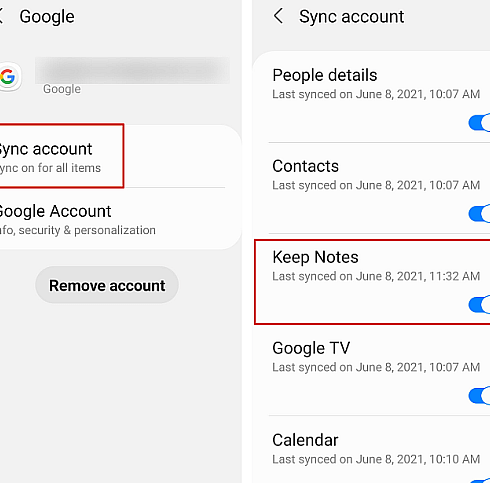The image size is (490, 483).
Task: Tap Calendar last synced 10:10 AM text
Action: click(x=376, y=459)
